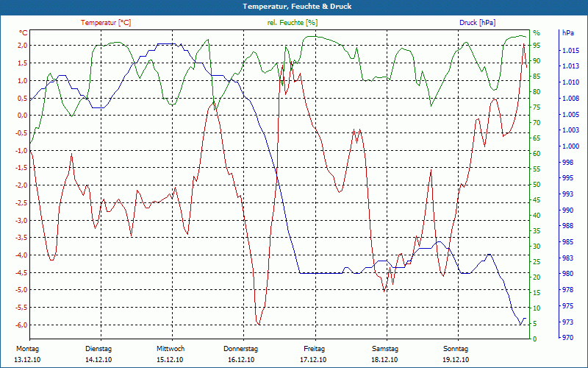Viewport: 588px width, 368px height.
Task: Select the date "13.12.10"
Action: (x=27, y=360)
